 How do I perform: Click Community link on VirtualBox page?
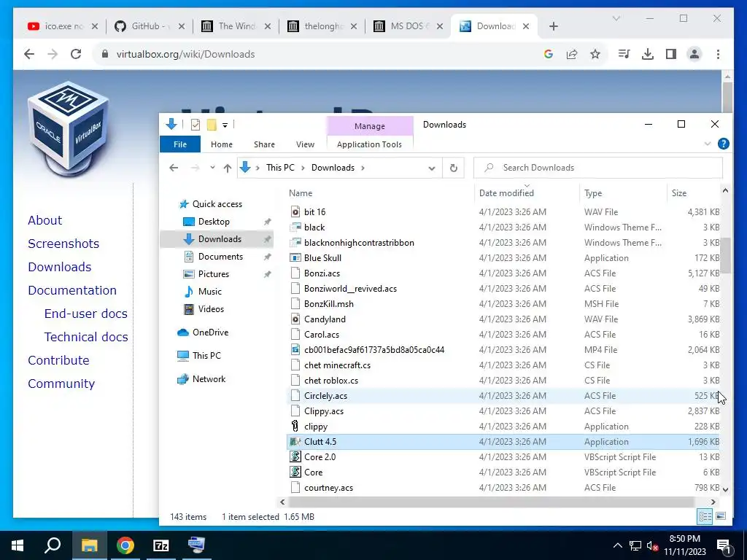[61, 384]
